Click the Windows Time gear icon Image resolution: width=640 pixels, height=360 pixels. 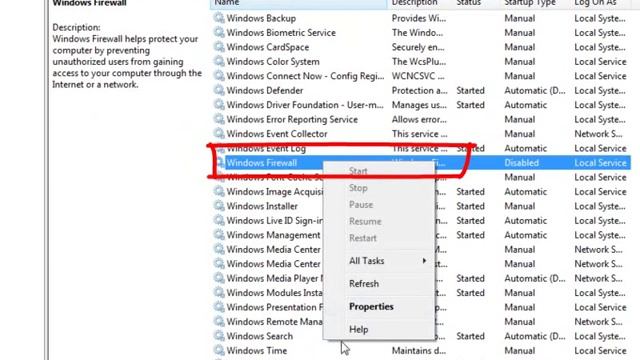point(219,350)
